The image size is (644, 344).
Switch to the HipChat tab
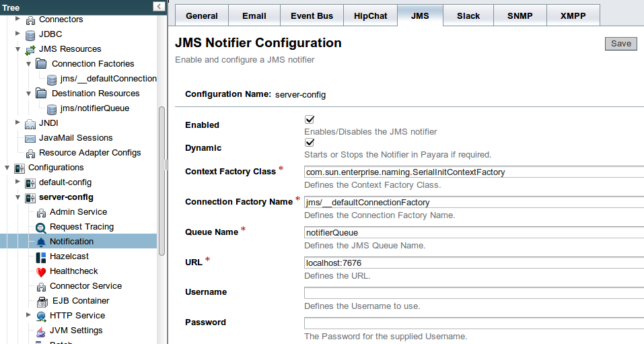coord(371,15)
